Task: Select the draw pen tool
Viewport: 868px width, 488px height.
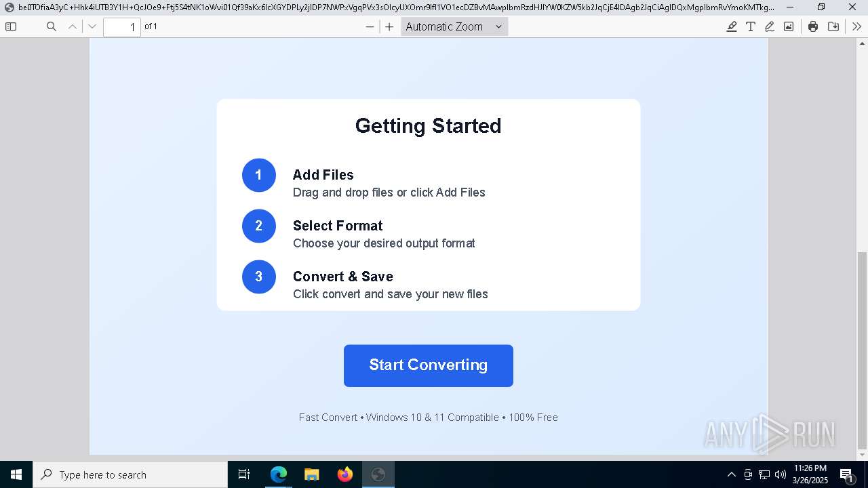Action: (770, 26)
